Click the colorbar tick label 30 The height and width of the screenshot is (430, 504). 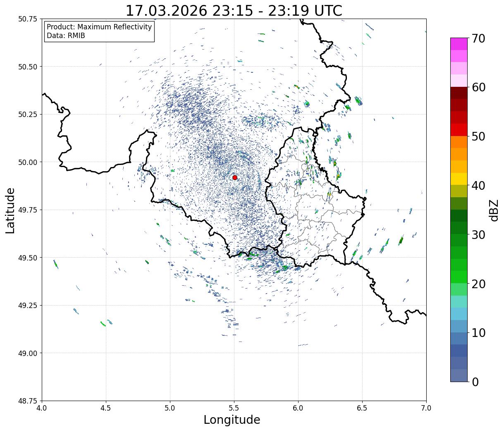(x=478, y=235)
